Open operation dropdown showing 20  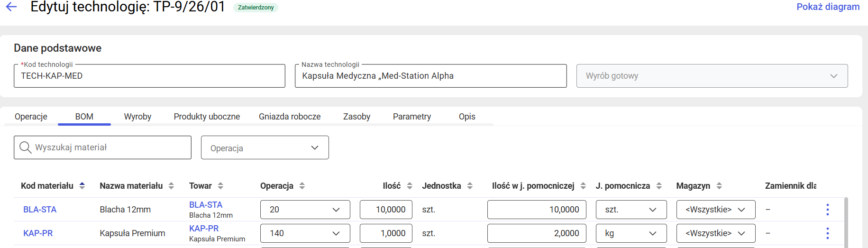click(305, 210)
